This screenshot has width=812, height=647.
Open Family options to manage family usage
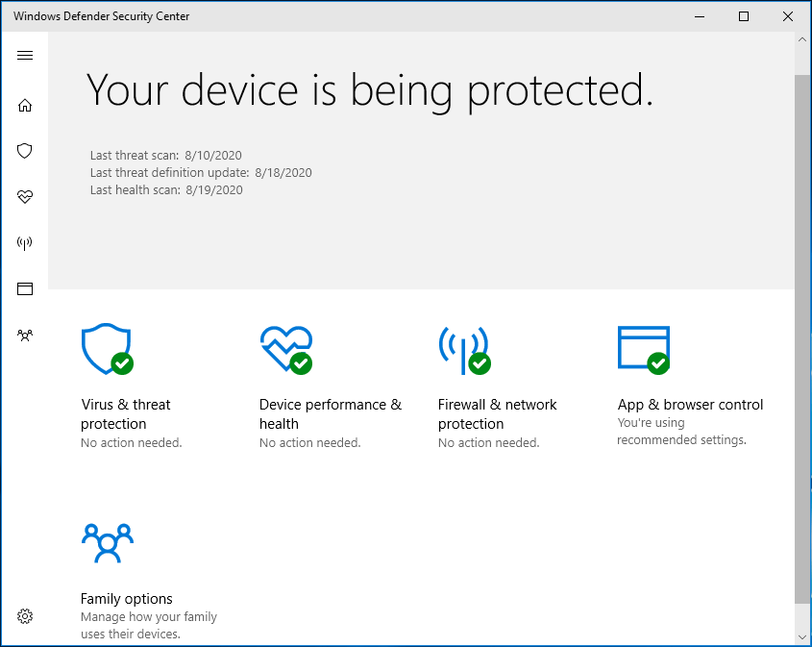click(126, 598)
